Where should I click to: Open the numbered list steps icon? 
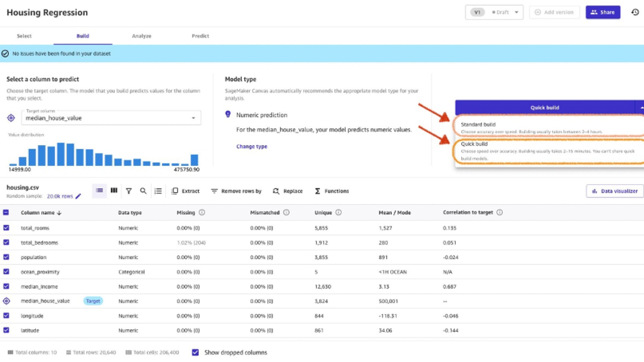pos(158,191)
